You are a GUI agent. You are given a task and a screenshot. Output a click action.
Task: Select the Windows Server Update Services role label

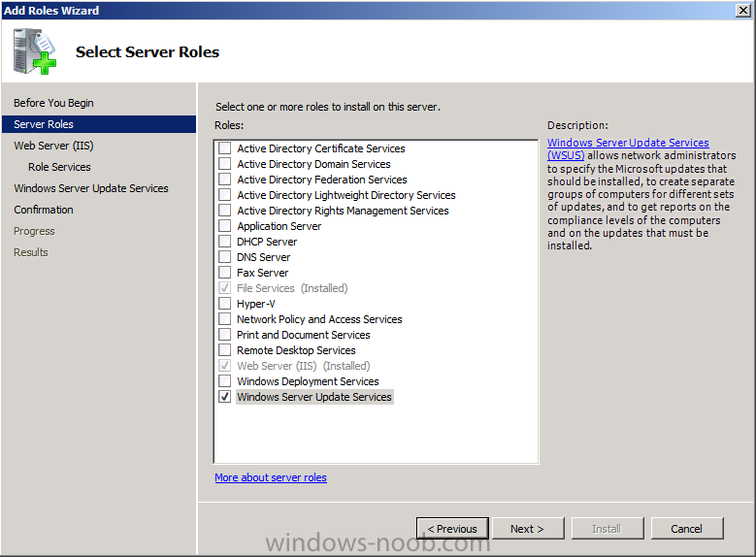click(x=314, y=397)
